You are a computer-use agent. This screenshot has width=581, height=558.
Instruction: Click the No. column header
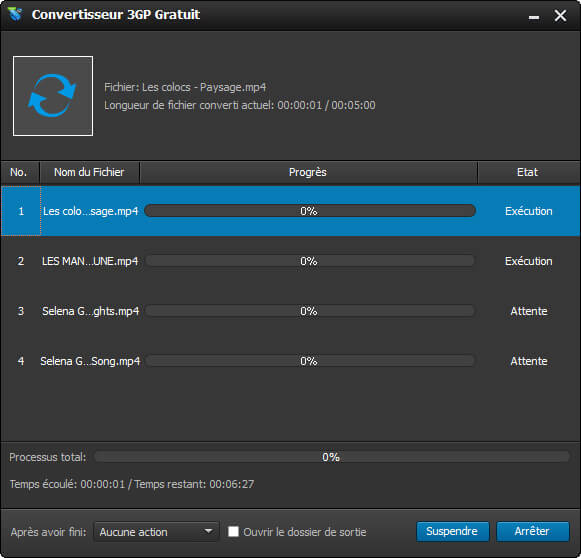pyautogui.click(x=19, y=172)
